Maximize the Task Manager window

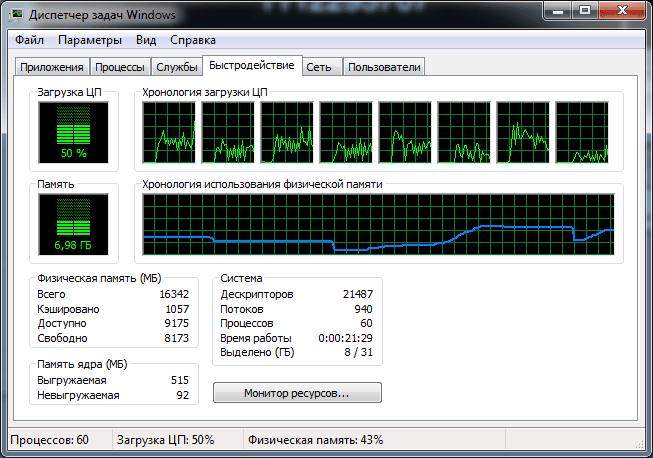coord(585,10)
